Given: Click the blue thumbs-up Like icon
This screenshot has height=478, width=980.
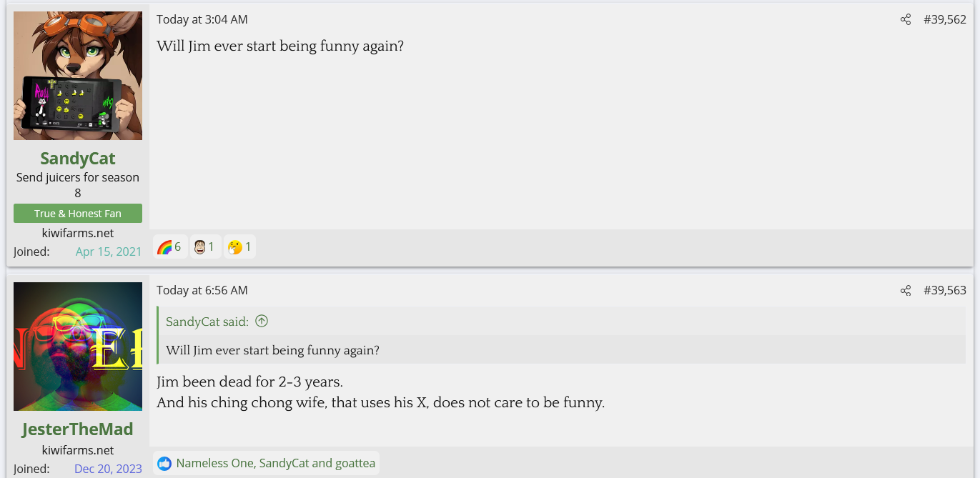Looking at the screenshot, I should 164,464.
